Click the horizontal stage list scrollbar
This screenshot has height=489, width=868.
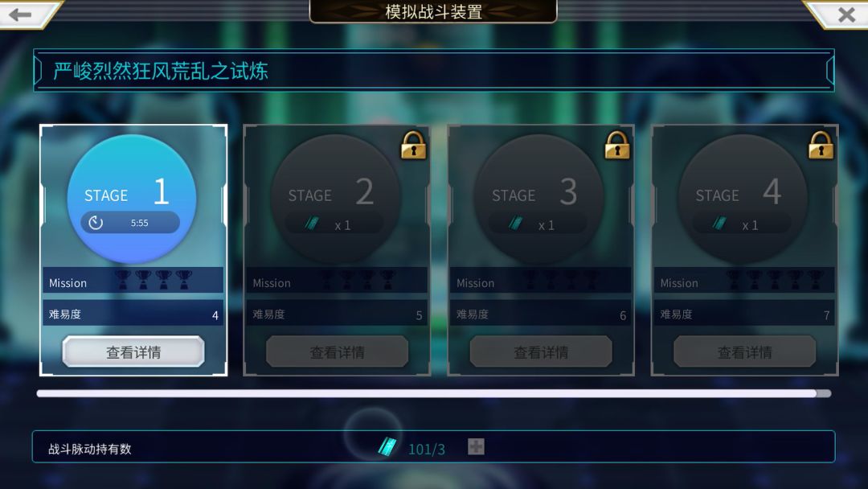tap(434, 393)
